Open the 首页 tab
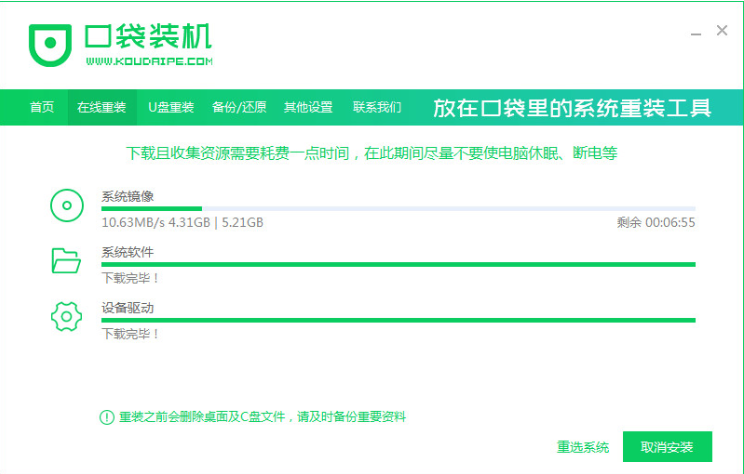The width and height of the screenshot is (744, 474). (42, 107)
